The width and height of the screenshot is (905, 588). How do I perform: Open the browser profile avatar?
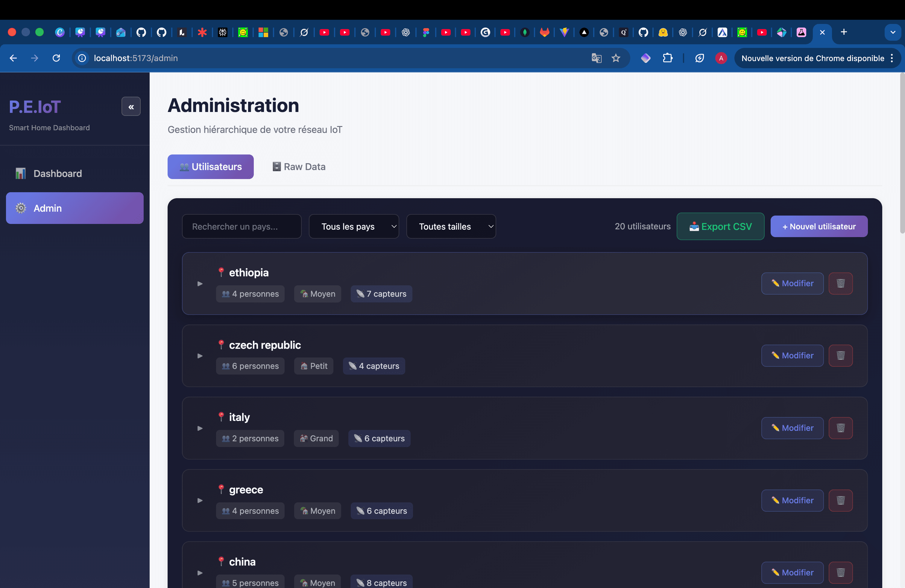[x=721, y=58]
